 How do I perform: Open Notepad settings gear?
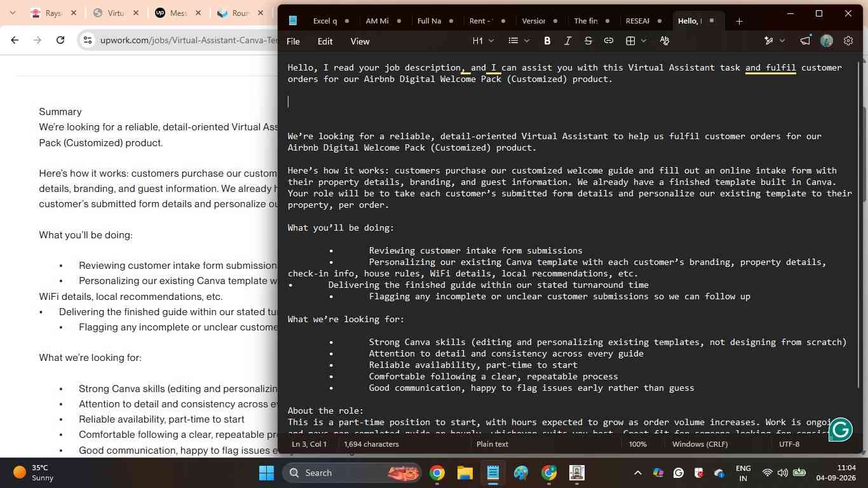click(x=848, y=41)
